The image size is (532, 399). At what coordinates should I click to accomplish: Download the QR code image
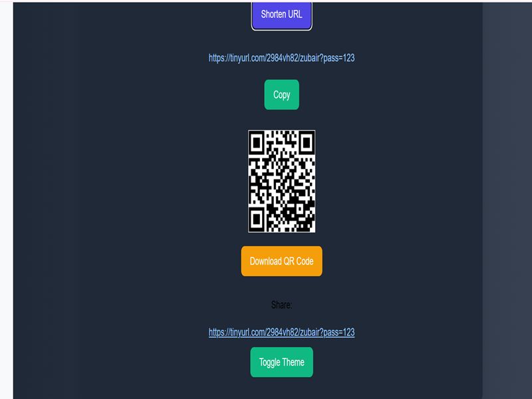tap(281, 261)
